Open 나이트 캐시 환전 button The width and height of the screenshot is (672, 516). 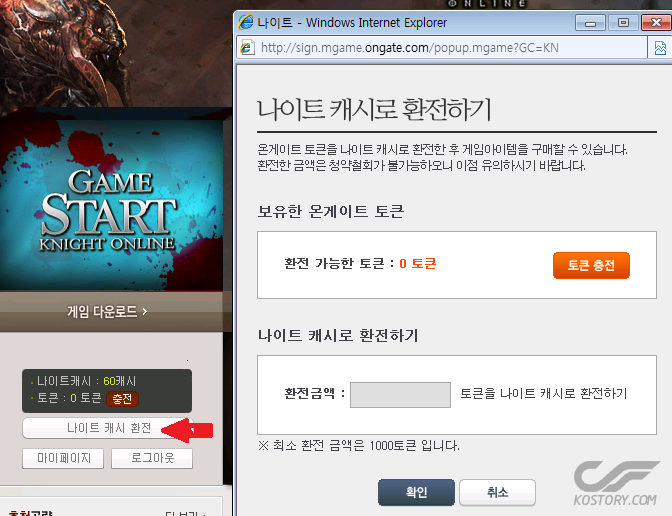pyautogui.click(x=108, y=428)
